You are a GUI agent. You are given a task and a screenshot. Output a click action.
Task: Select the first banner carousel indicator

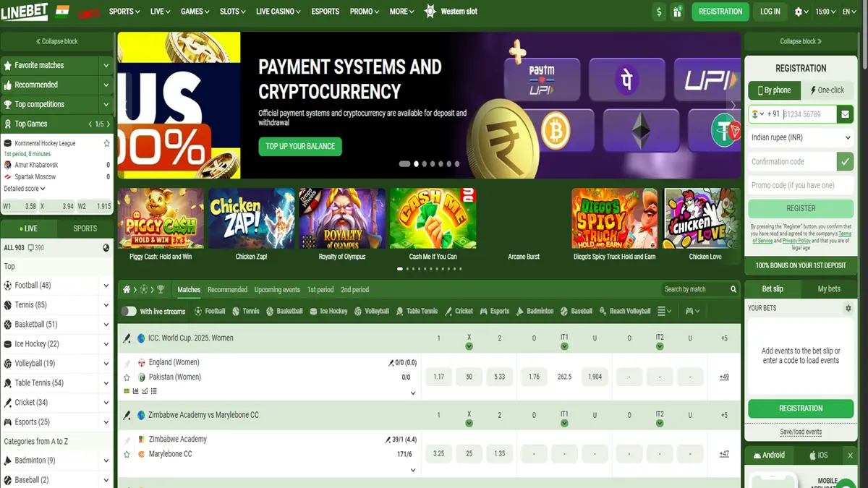[404, 164]
